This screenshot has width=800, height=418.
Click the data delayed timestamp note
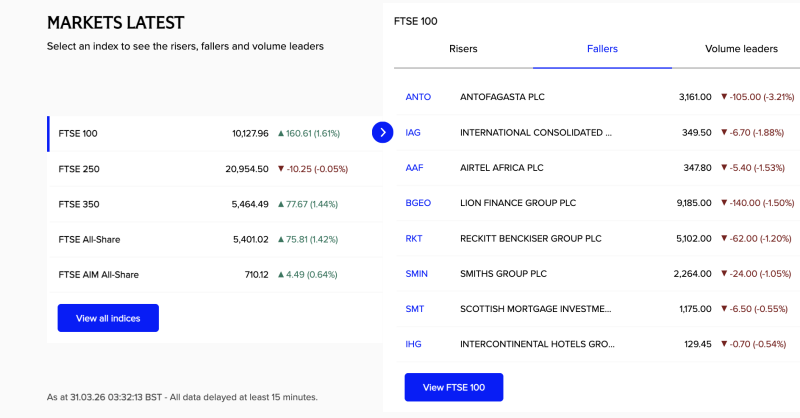[182, 397]
